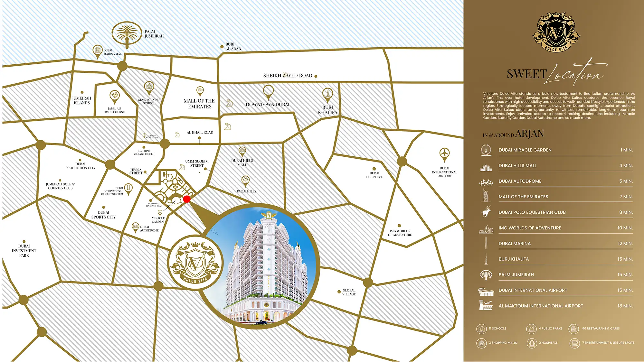The height and width of the screenshot is (362, 644).
Task: Click the Sheikh Zayed Road label
Action: click(x=288, y=76)
